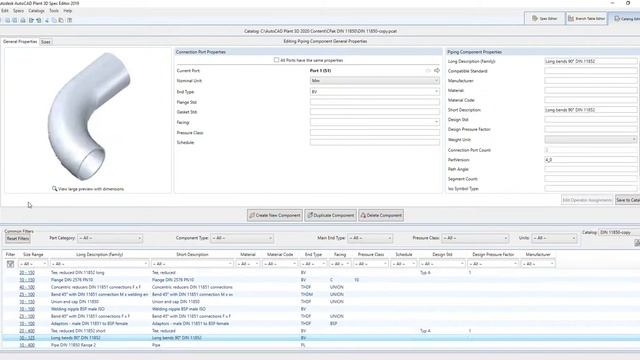Open the Size Range column filter dropdown

[x=33, y=264]
